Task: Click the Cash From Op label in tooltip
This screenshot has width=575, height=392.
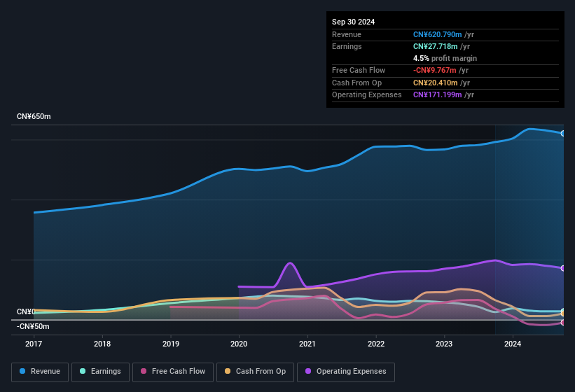Action: pyautogui.click(x=356, y=83)
